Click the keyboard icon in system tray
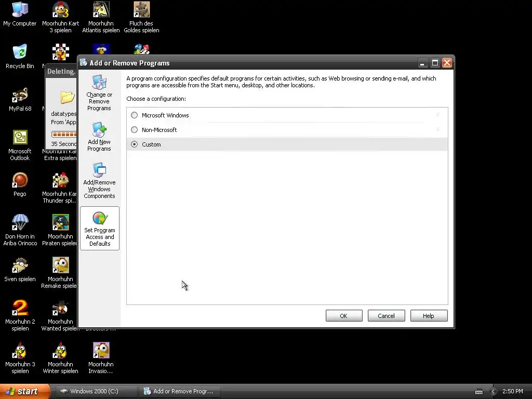The image size is (532, 399). [x=478, y=392]
